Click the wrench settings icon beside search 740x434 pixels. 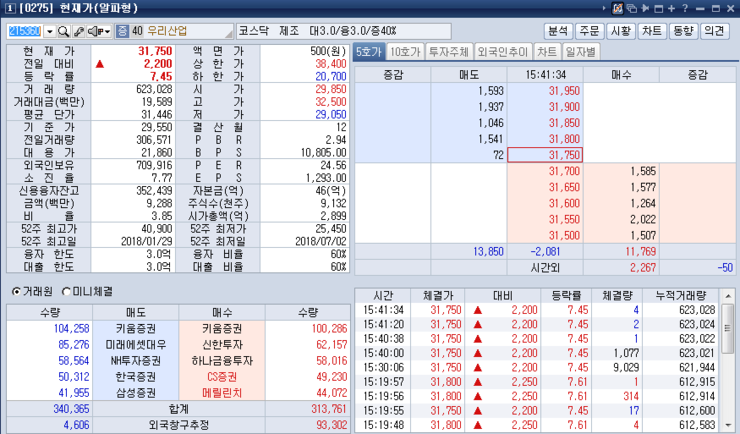tap(79, 32)
